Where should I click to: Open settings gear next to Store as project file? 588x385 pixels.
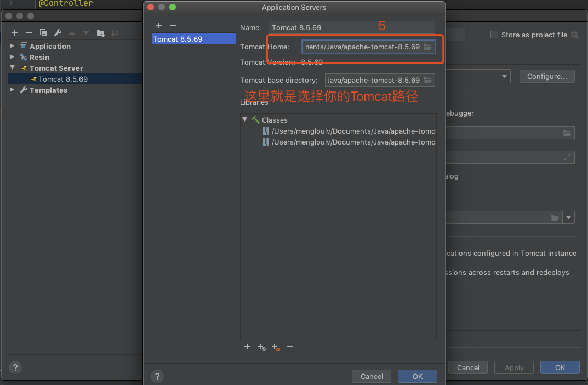click(x=574, y=35)
